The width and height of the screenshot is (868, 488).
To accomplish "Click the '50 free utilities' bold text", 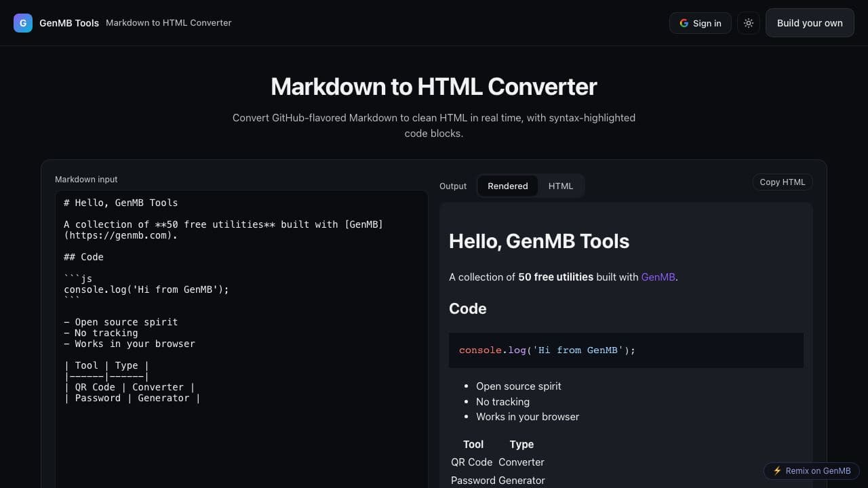I will 555,277.
